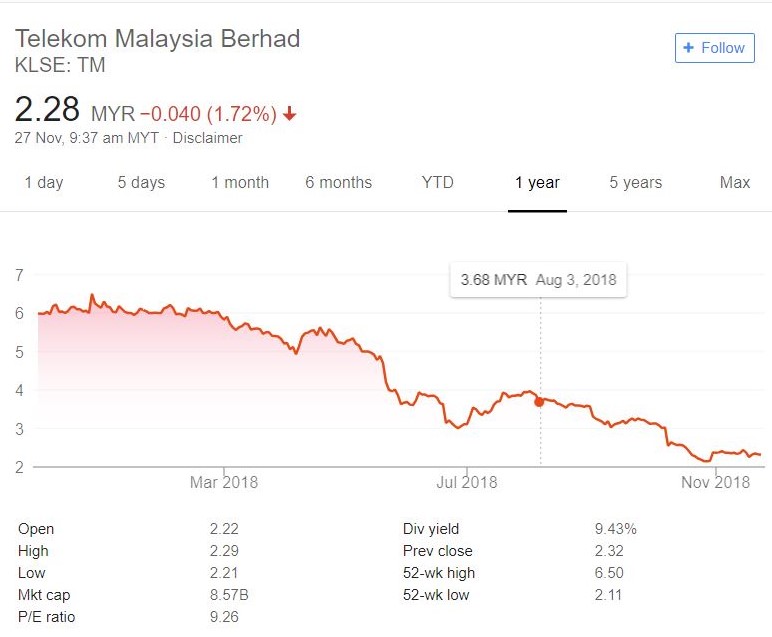Switch to the 5 days tab
Viewport: 772px width, 637px height.
(141, 182)
